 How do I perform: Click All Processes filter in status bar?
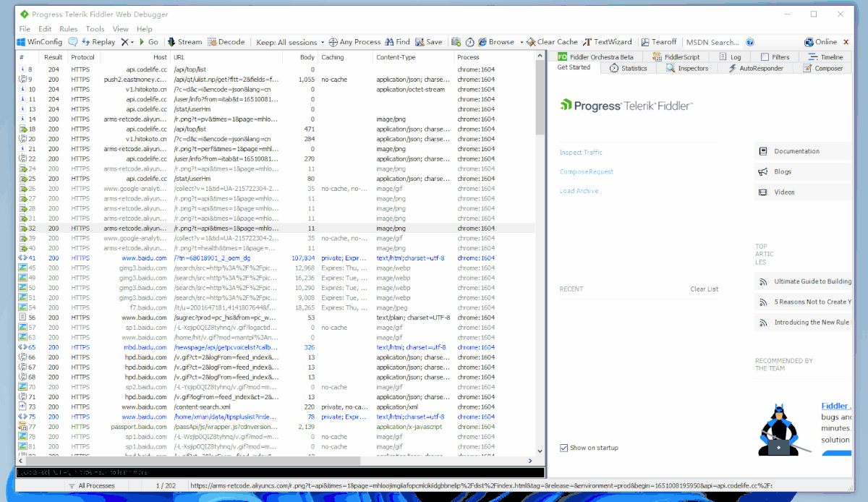[90, 485]
